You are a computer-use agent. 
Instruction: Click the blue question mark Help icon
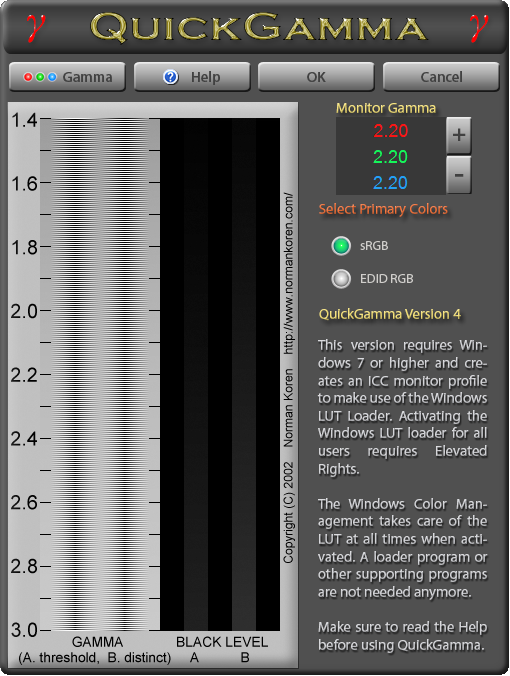tap(171, 77)
